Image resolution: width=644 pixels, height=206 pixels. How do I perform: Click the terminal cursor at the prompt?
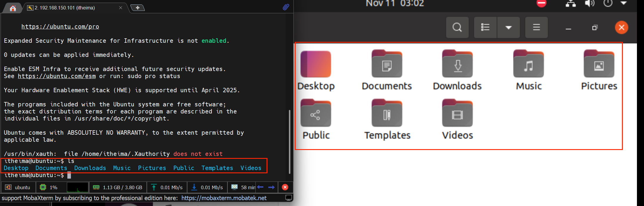(x=69, y=175)
